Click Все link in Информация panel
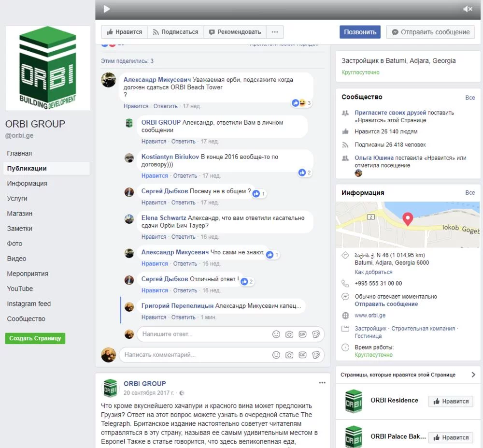The image size is (483, 448). tap(470, 192)
